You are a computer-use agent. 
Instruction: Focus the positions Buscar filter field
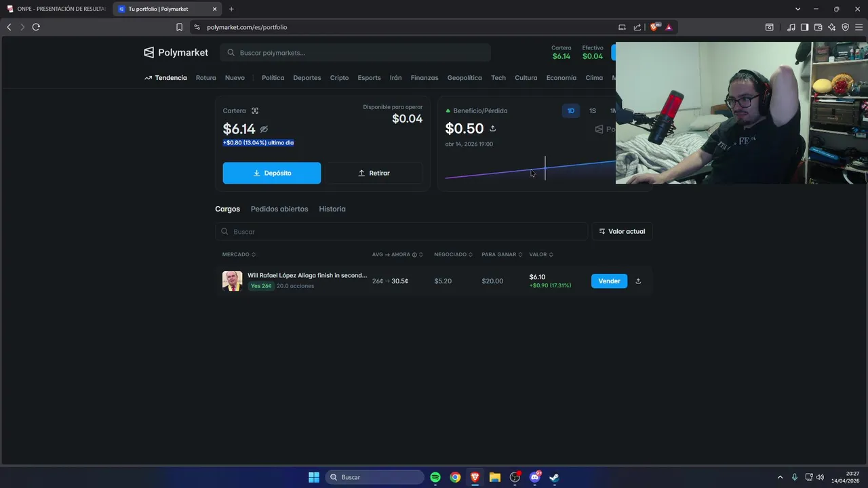(401, 231)
